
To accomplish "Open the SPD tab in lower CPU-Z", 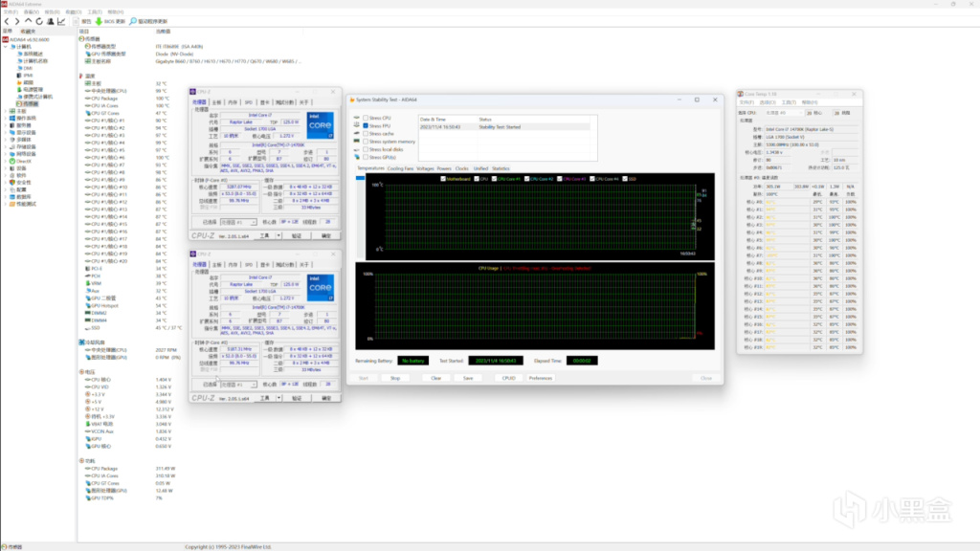I will [249, 265].
